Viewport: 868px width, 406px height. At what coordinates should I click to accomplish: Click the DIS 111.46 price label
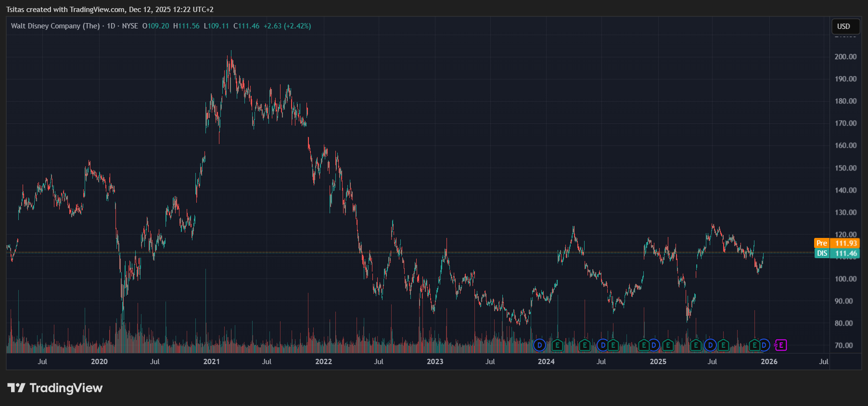pyautogui.click(x=837, y=253)
